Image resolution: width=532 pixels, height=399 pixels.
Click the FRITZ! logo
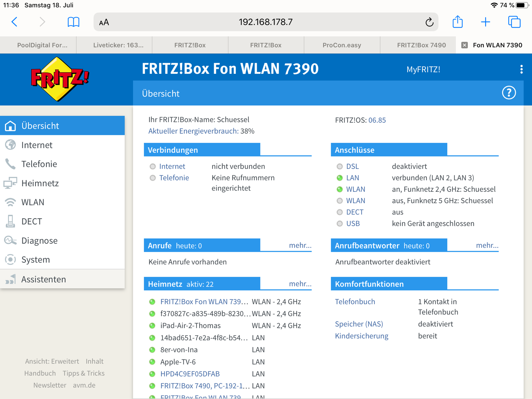tap(60, 79)
